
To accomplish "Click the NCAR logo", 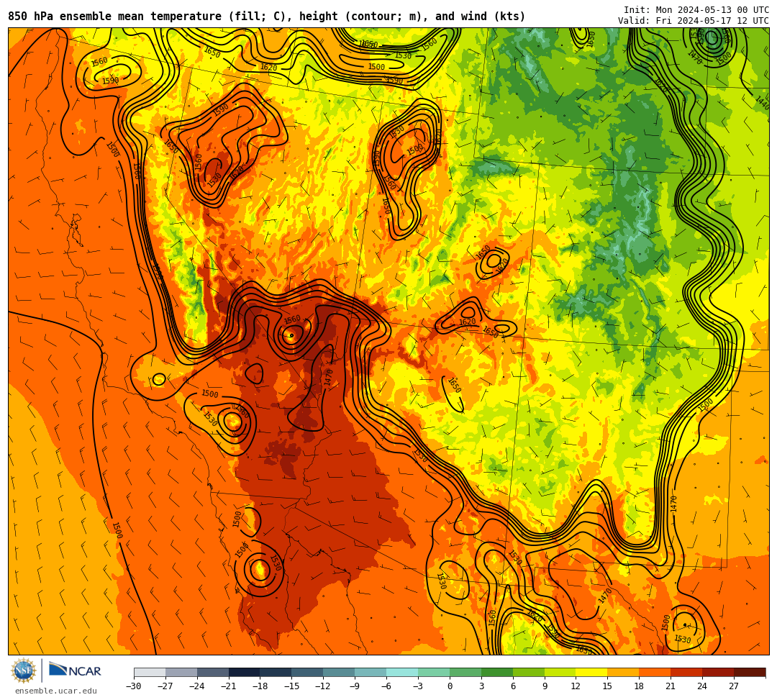I will click(x=75, y=670).
